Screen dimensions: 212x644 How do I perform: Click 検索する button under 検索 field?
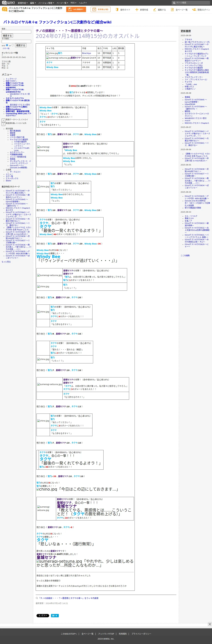coord(7,36)
